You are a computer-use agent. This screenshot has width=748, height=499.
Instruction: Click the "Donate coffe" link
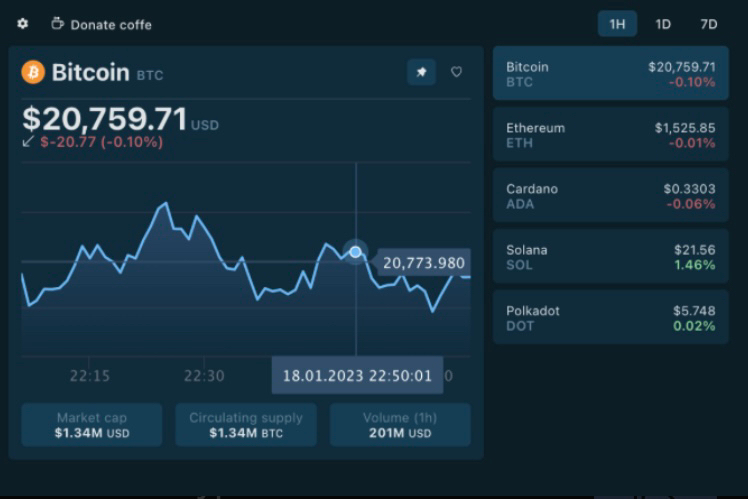pyautogui.click(x=111, y=25)
